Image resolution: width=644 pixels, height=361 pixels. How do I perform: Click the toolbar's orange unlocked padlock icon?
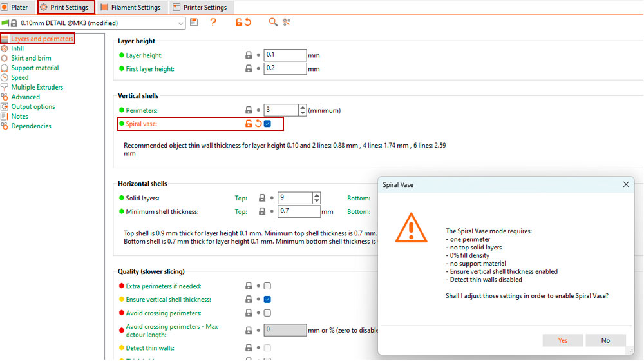coord(239,23)
